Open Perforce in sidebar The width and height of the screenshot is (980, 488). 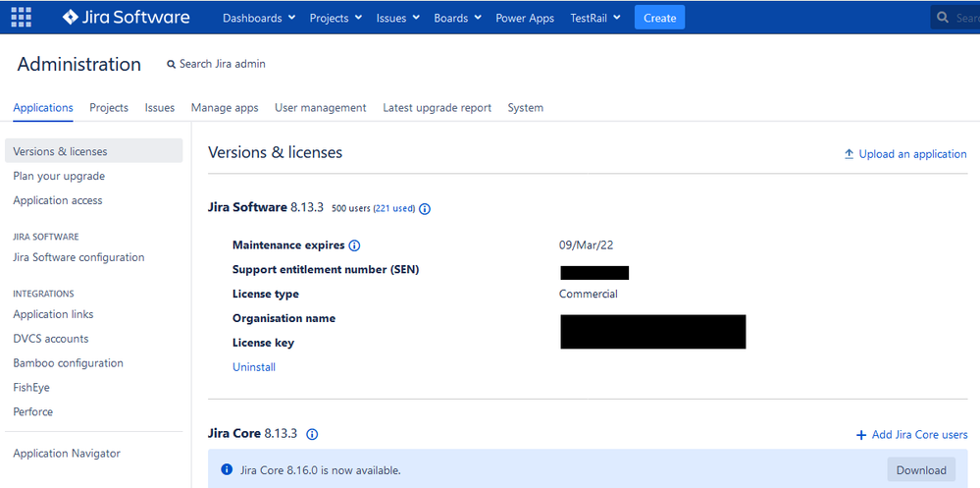33,412
